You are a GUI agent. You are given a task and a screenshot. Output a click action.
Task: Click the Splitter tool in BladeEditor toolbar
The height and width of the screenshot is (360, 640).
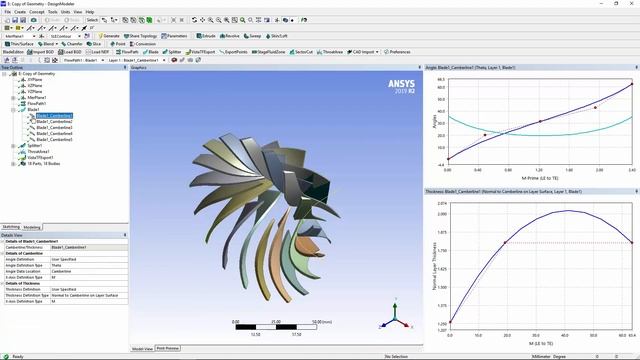pos(172,52)
